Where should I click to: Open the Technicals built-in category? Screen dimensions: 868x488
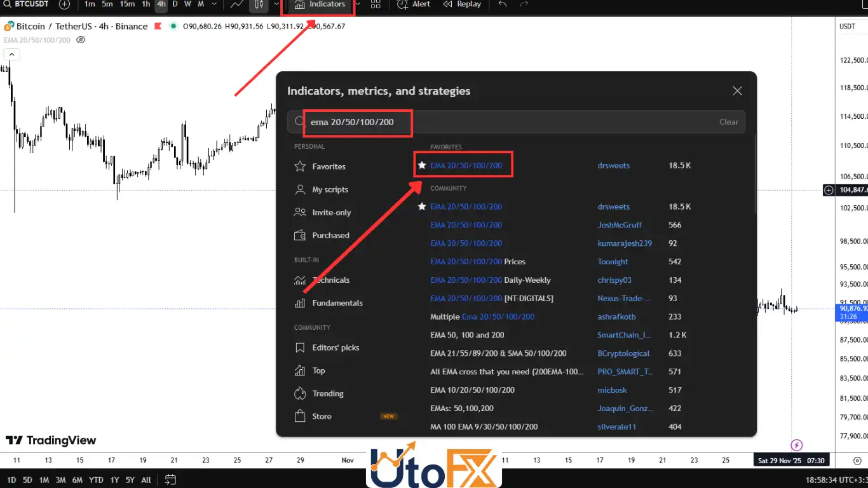tap(330, 280)
